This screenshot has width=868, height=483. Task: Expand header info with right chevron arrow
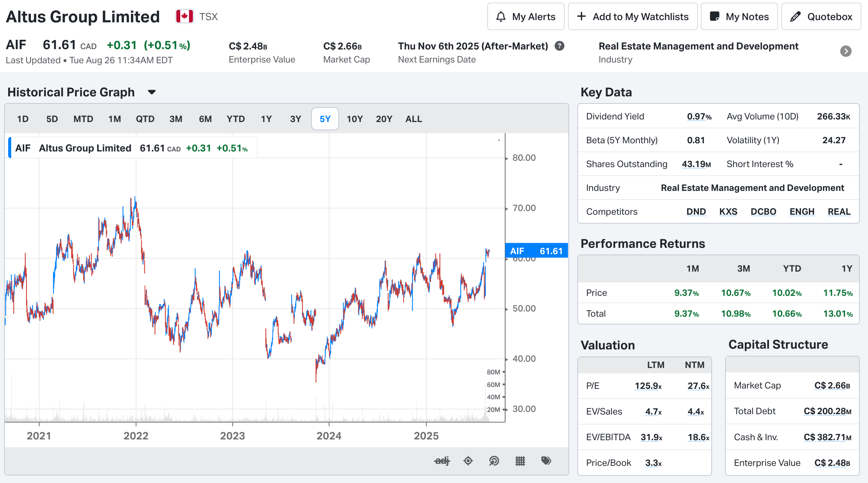click(x=846, y=51)
